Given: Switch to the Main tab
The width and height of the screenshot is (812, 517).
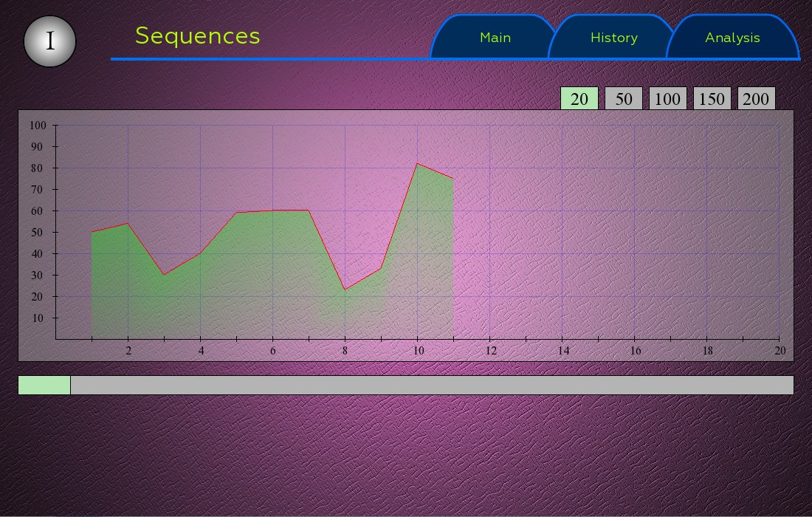Looking at the screenshot, I should coord(495,38).
